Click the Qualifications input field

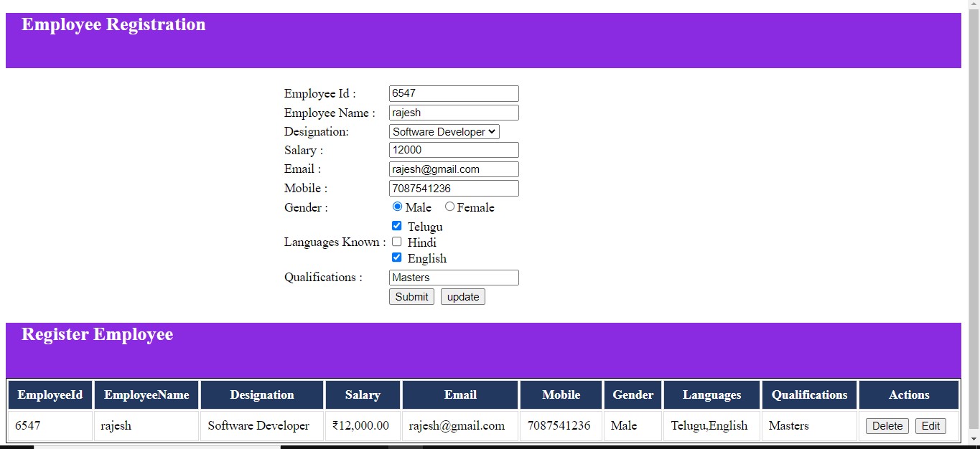(x=453, y=277)
